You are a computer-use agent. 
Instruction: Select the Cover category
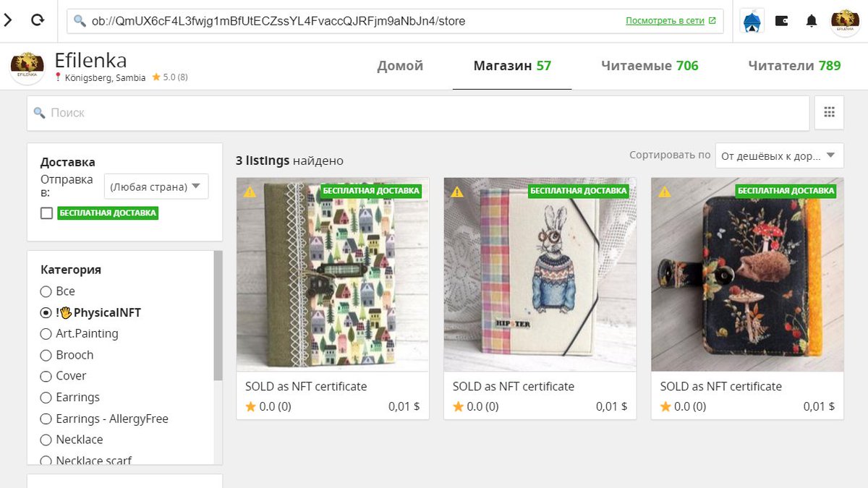46,376
